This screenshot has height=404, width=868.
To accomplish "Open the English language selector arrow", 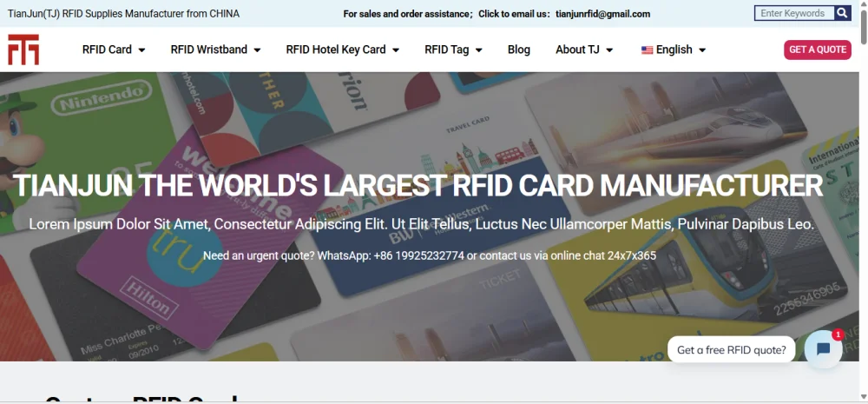I will (702, 50).
